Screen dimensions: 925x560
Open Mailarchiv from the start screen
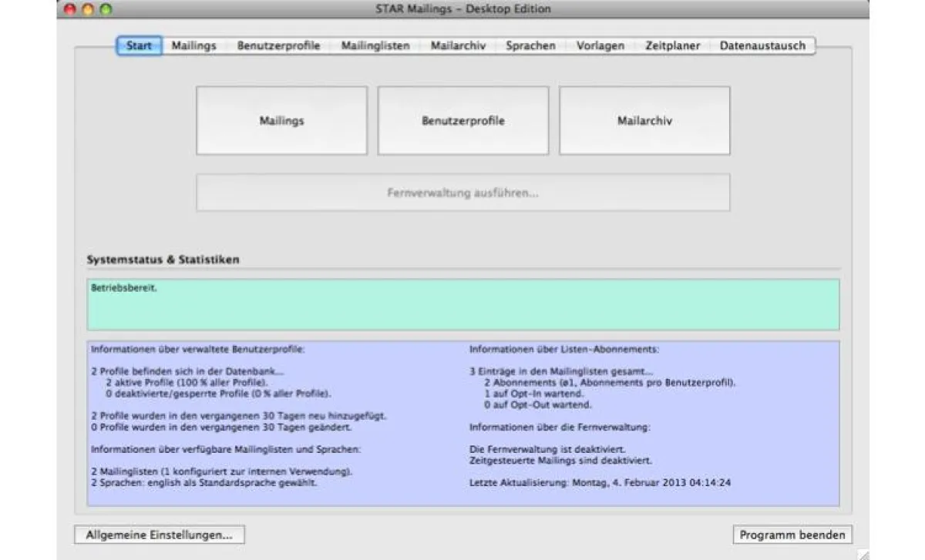(x=644, y=120)
